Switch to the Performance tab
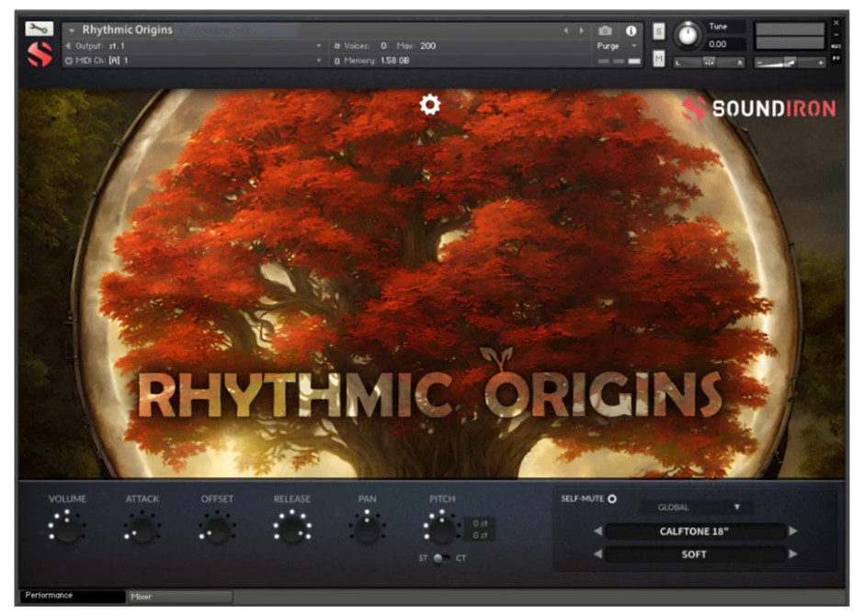This screenshot has width=864, height=616. (73, 596)
